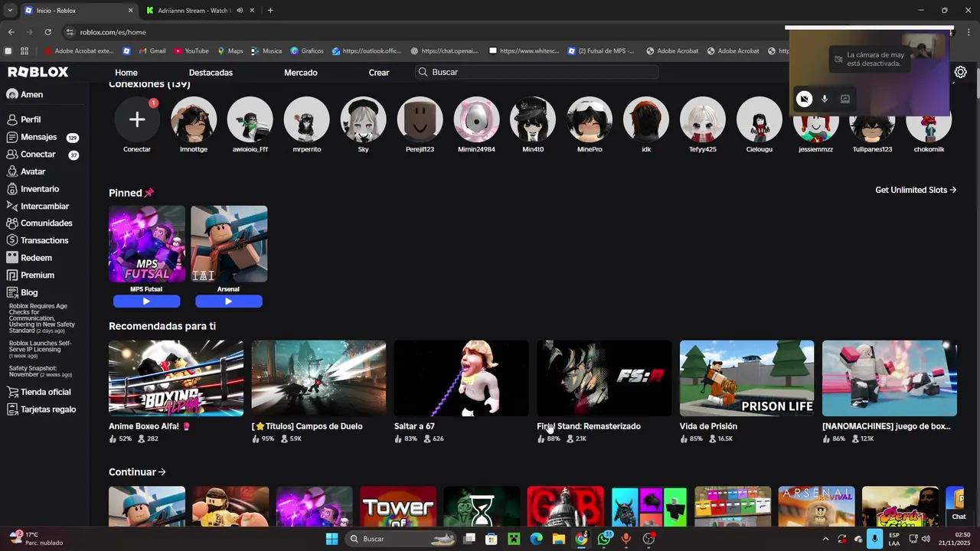This screenshot has width=980, height=551.
Task: Open File Explorer from the taskbar
Action: click(559, 539)
